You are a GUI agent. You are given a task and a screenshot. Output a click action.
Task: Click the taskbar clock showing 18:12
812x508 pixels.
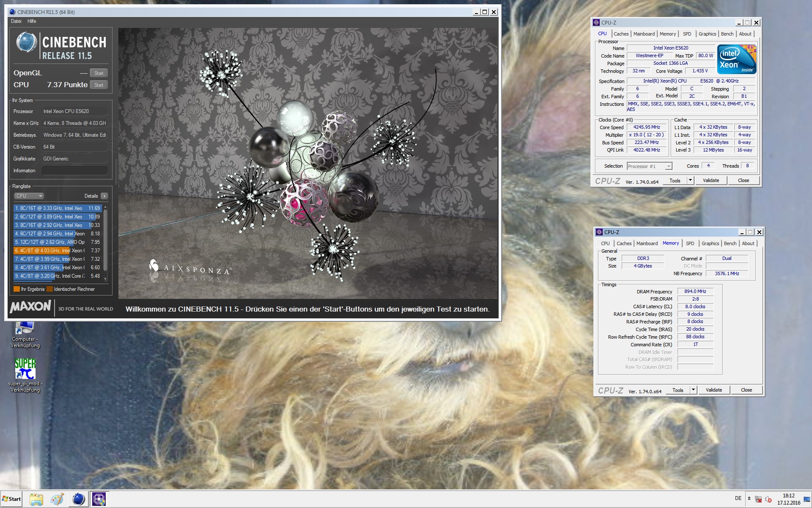(788, 499)
